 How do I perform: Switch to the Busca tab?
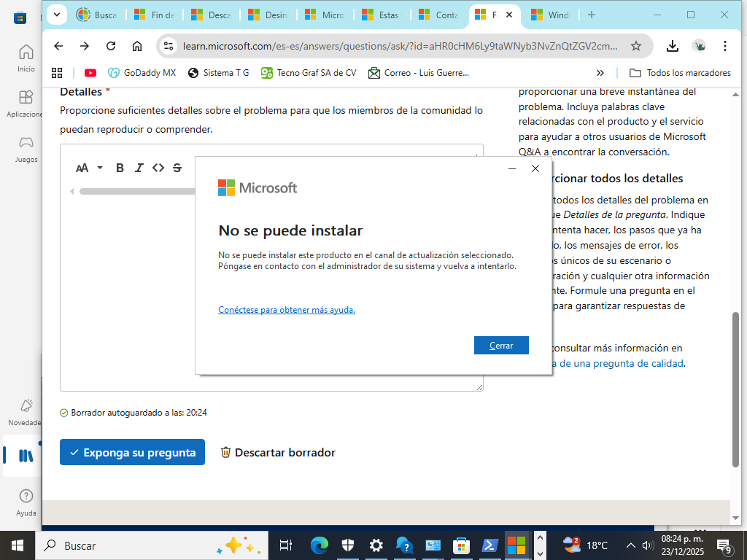pyautogui.click(x=98, y=15)
